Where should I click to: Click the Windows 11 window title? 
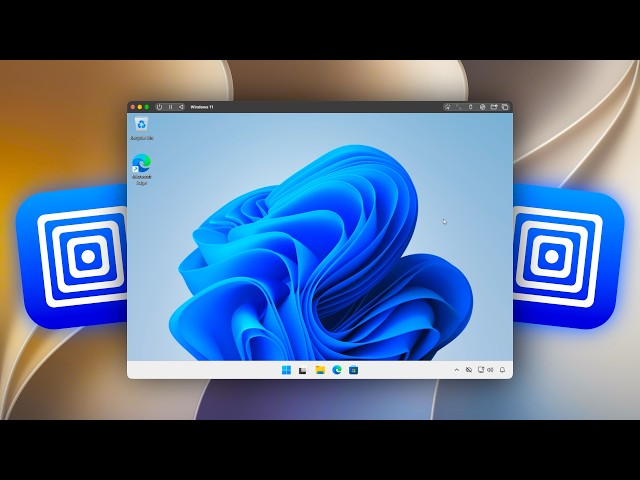pyautogui.click(x=202, y=107)
